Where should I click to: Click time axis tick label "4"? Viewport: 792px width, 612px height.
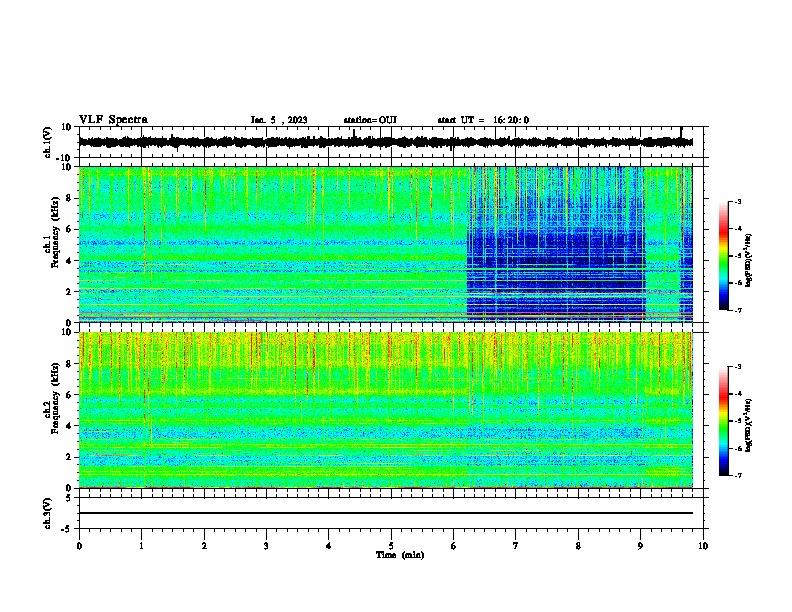pyautogui.click(x=329, y=546)
